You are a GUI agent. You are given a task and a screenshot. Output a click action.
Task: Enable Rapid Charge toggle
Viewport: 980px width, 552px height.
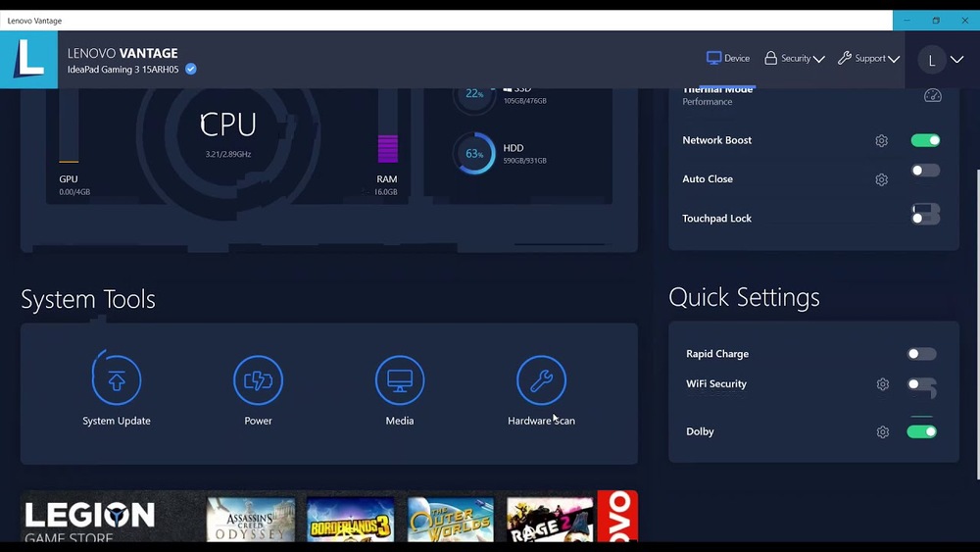pos(922,354)
